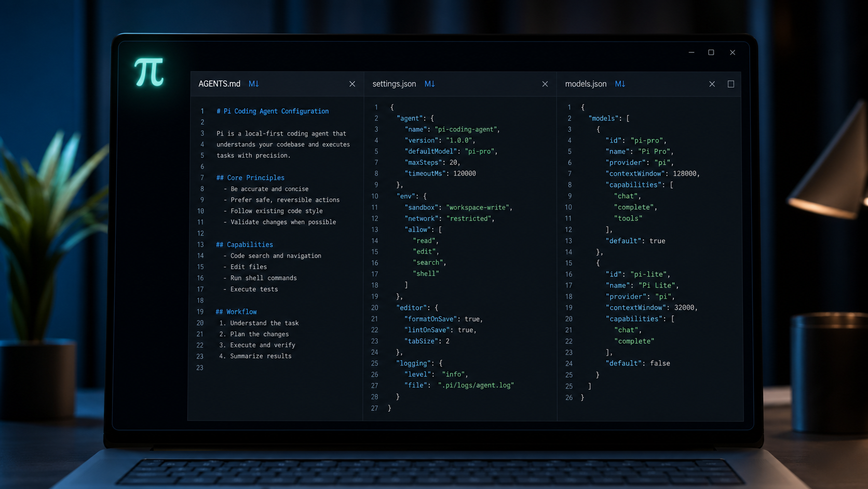Toggle markdown preview icon beside AGENTS.md
Screen dimensions: 868x489
tap(253, 84)
